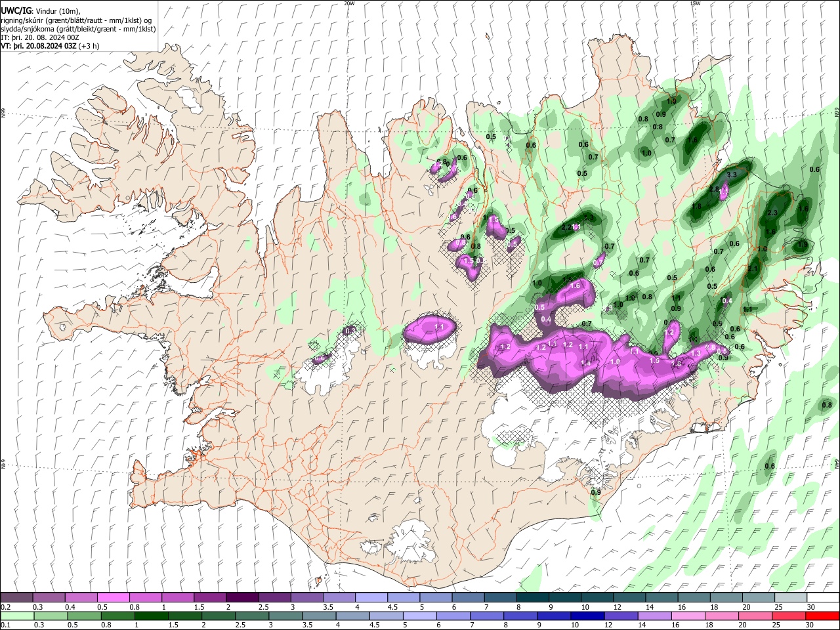Select the darkest green swatch labeled 1 in the lower legend row
This screenshot has width=840, height=630.
pos(151,616)
